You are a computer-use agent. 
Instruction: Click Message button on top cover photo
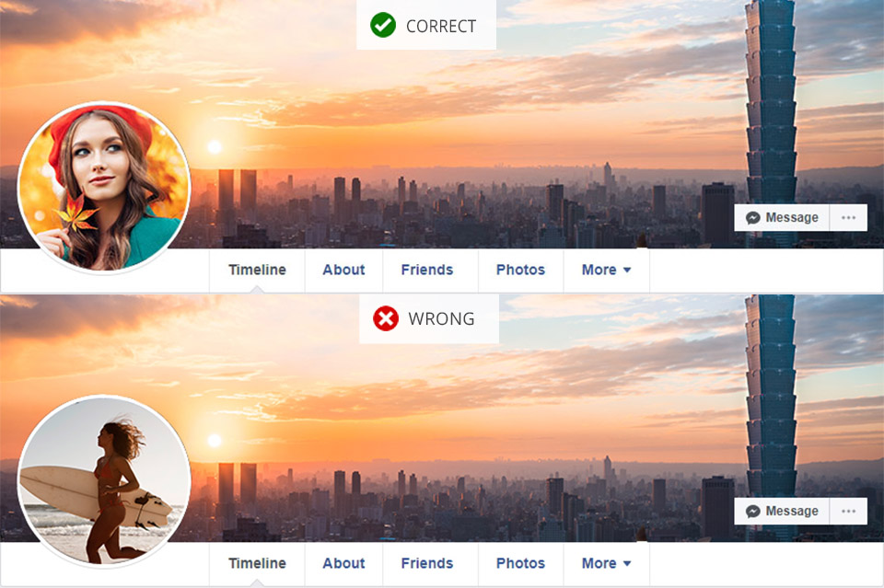782,217
